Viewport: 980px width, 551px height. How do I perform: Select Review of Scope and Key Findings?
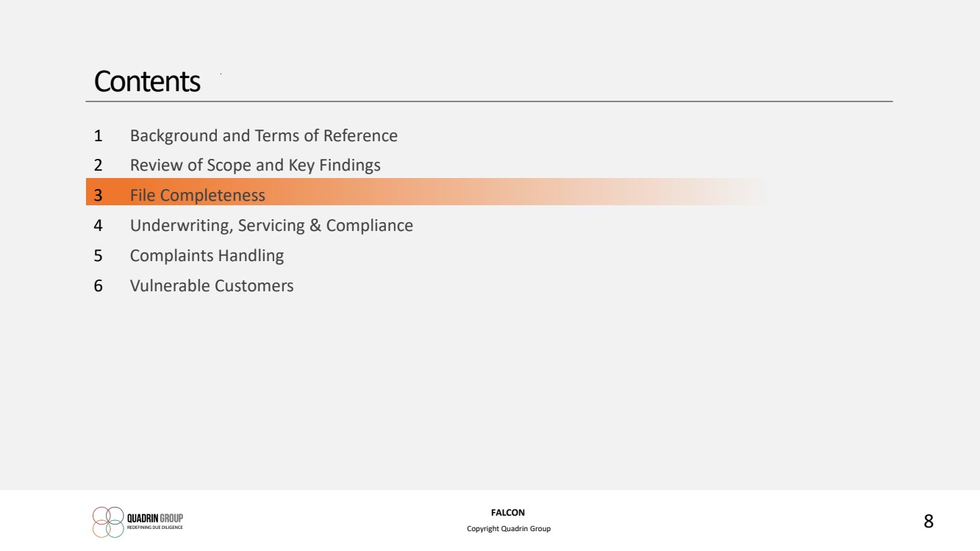[255, 166]
